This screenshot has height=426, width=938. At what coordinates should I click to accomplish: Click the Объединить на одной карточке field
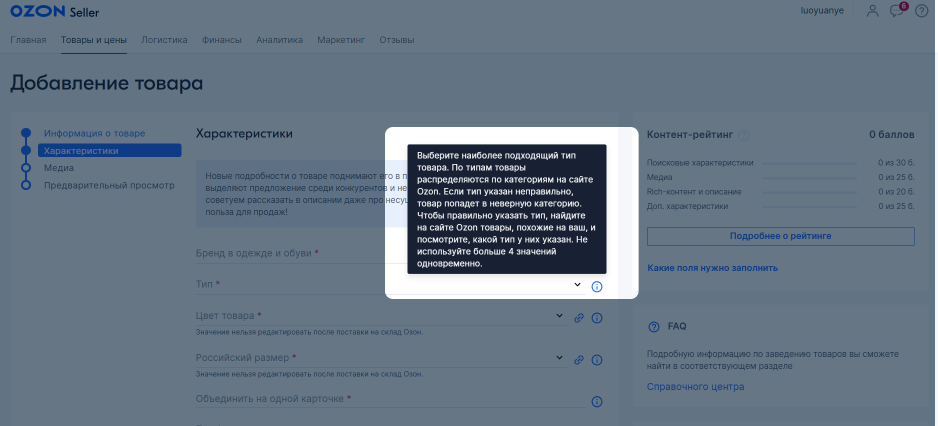[391, 399]
